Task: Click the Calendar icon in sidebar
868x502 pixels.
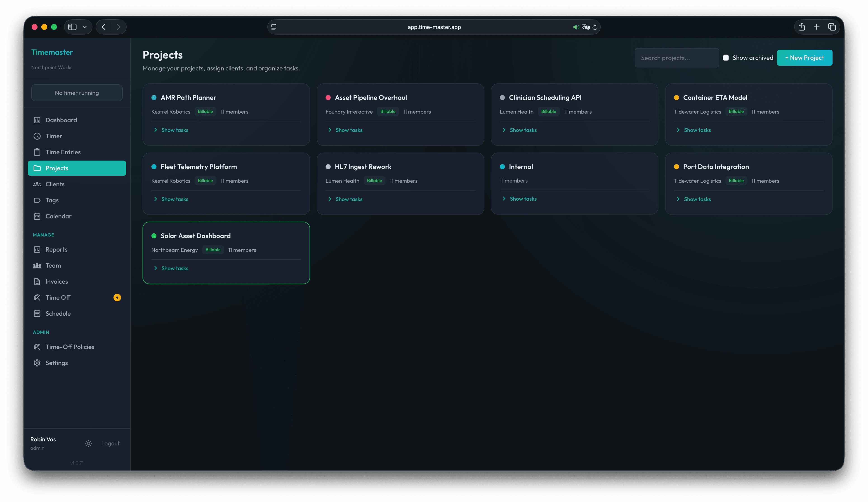Action: [37, 216]
